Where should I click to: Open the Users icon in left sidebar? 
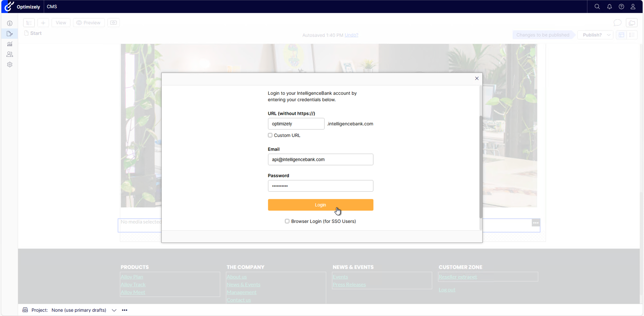10,54
